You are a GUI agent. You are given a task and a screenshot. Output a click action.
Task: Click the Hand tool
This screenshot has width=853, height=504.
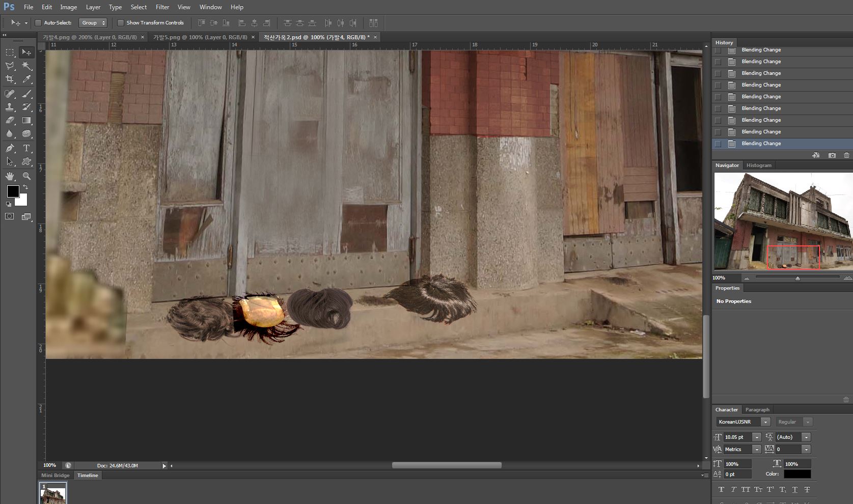point(10,176)
